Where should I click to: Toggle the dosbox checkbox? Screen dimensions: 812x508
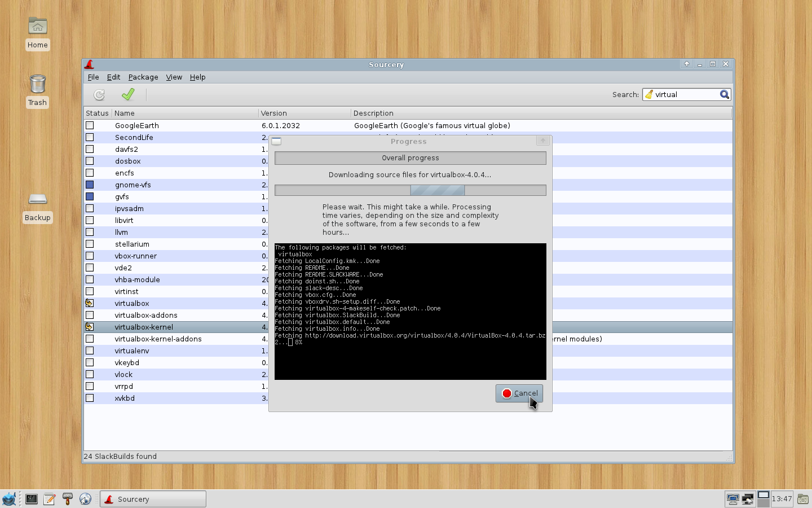pos(90,161)
